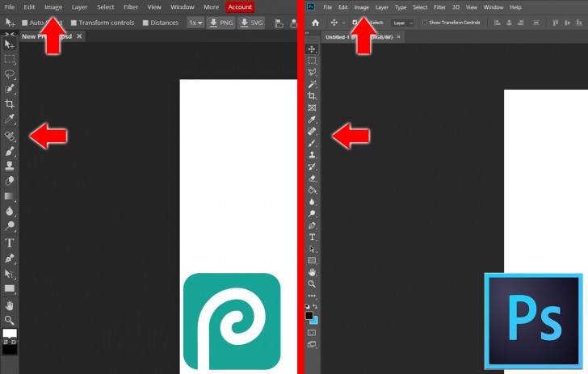Export as SVG in Photopea
The image size is (588, 374).
pos(252,23)
